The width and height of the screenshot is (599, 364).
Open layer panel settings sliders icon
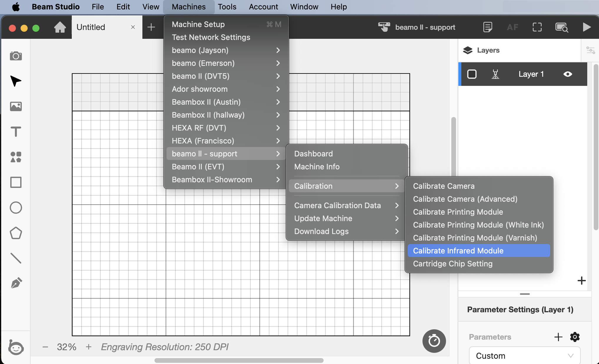591,50
